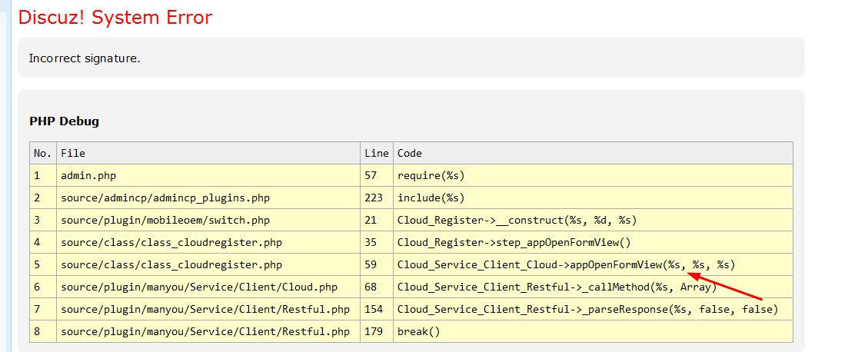
Task: Click class_cloudregister.php cell in row 5
Action: pos(208,264)
